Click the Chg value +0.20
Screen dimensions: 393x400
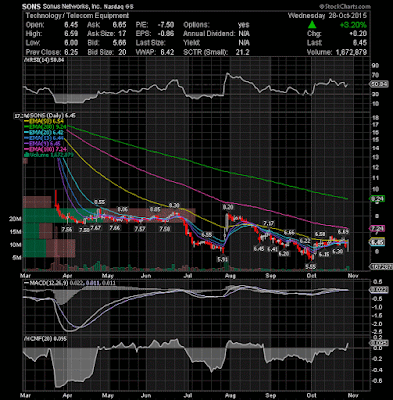click(x=358, y=34)
